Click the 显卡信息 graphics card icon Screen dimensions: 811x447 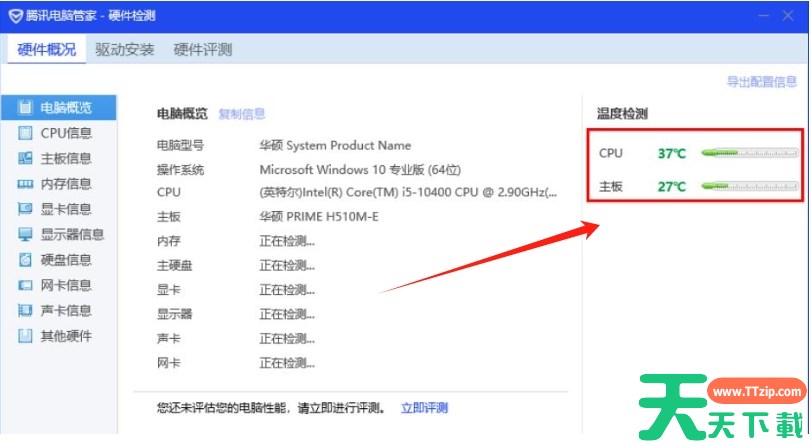pyautogui.click(x=25, y=209)
